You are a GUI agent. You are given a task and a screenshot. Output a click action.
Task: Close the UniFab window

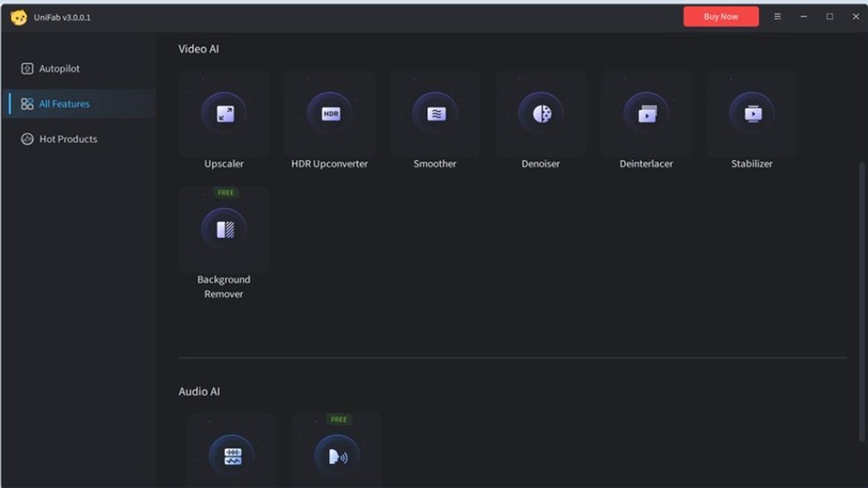click(x=856, y=17)
